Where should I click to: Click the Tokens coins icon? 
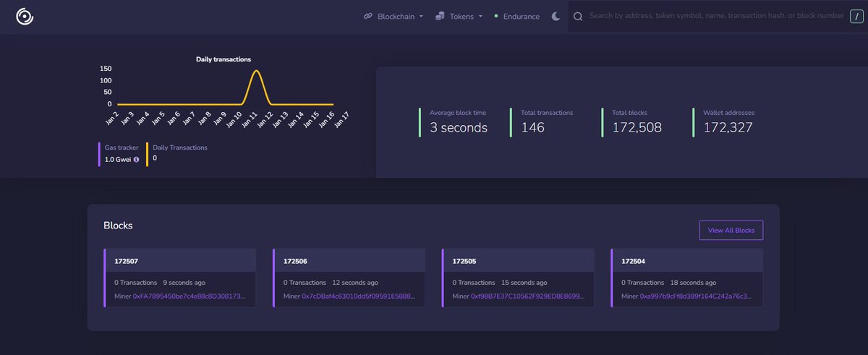coord(440,16)
